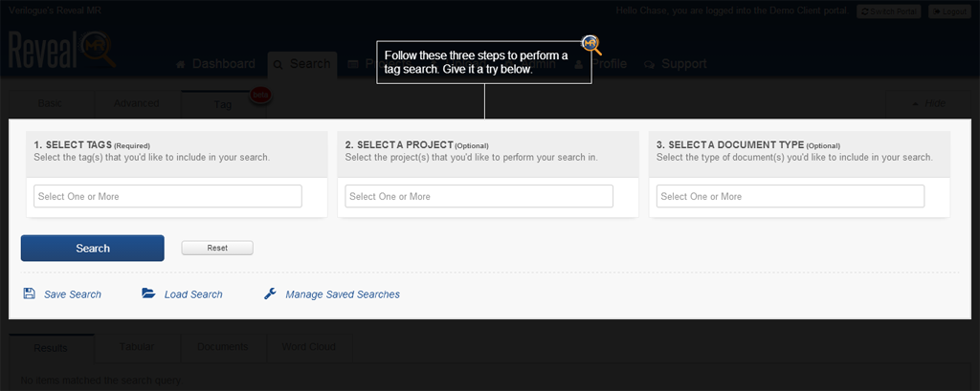Image resolution: width=980 pixels, height=391 pixels.
Task: Open the Select a Document Type dropdown
Action: pyautogui.click(x=790, y=196)
